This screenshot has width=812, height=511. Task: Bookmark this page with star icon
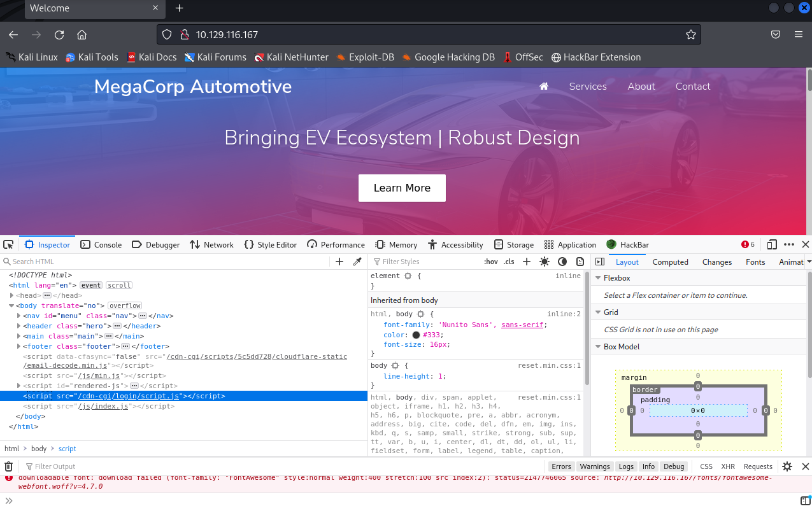690,34
